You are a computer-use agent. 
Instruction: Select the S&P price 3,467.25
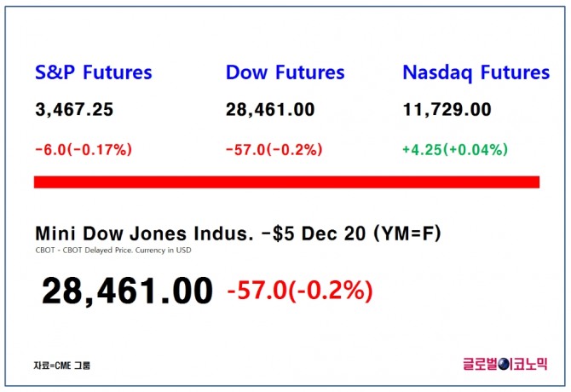74,110
